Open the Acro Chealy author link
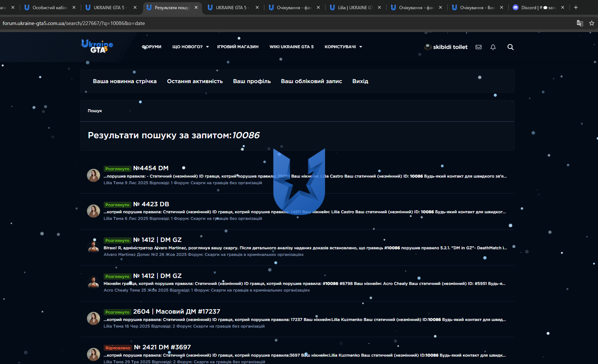This screenshot has width=598, height=364. pyautogui.click(x=116, y=290)
